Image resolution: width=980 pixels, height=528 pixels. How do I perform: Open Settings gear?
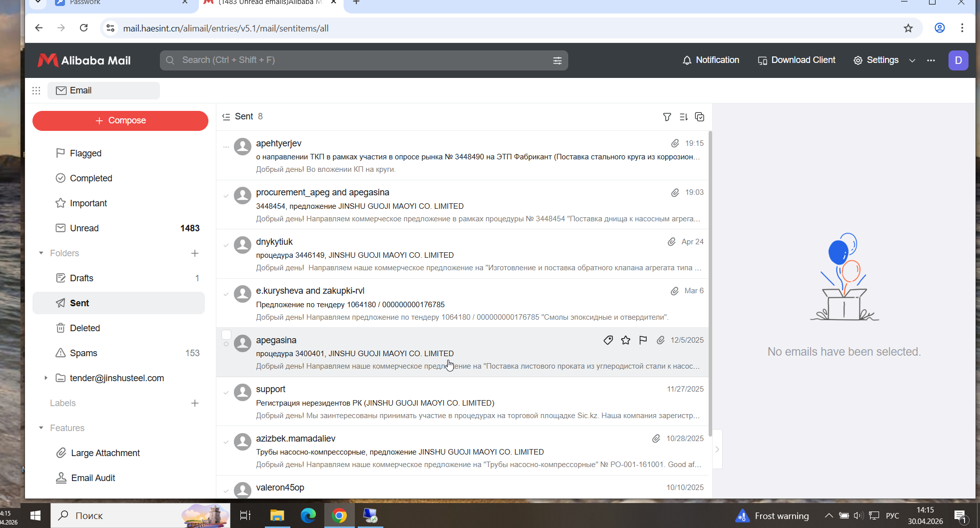[x=876, y=60]
